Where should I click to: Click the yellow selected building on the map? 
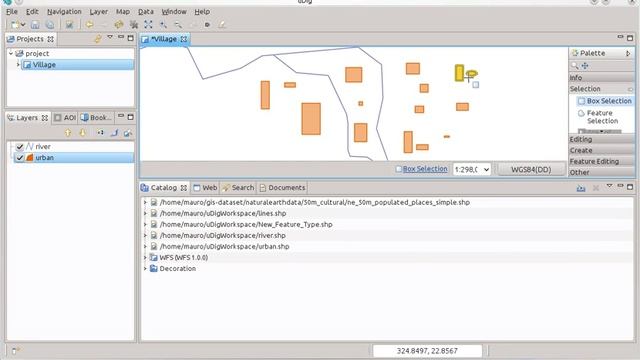pos(459,73)
